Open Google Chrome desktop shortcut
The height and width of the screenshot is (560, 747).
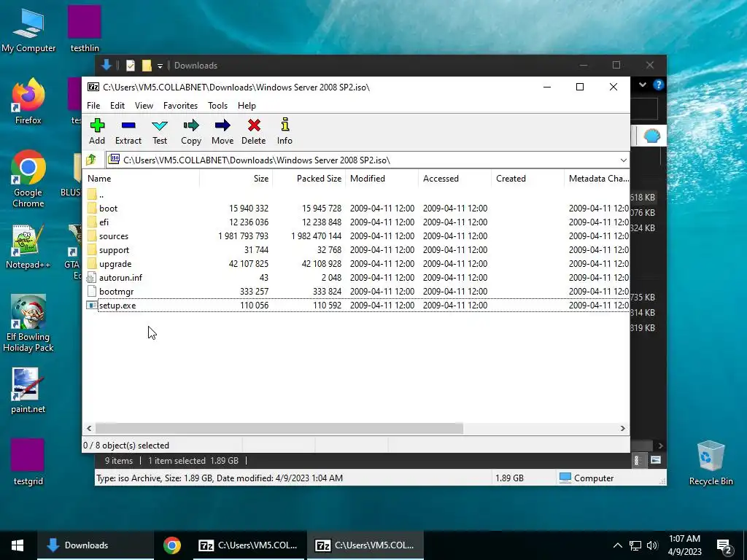tap(28, 179)
